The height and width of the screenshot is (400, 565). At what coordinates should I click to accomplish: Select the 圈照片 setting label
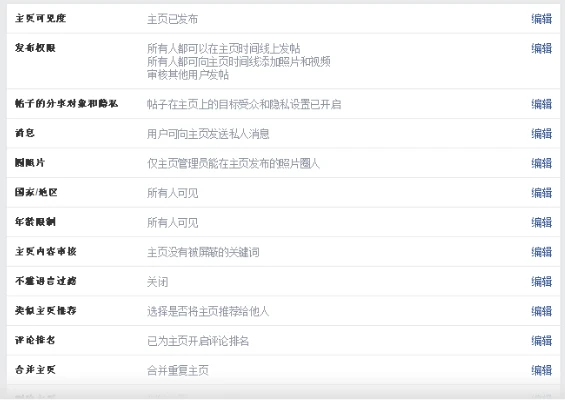pyautogui.click(x=30, y=163)
